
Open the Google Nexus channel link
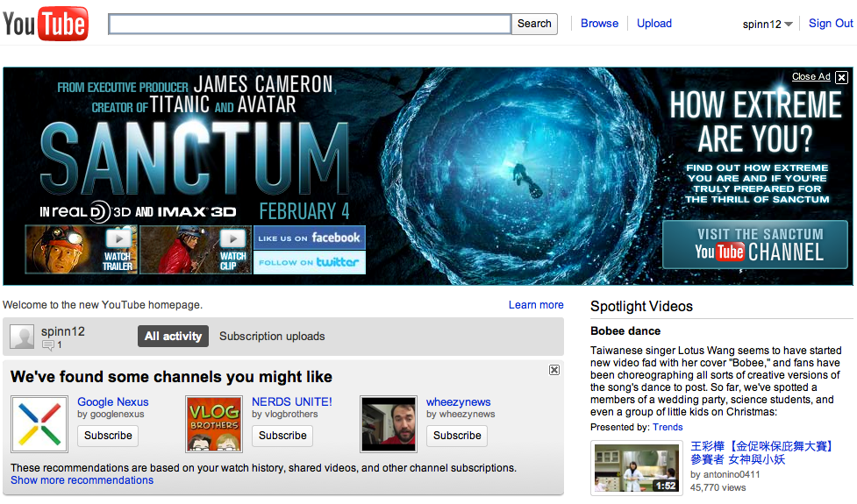point(112,402)
